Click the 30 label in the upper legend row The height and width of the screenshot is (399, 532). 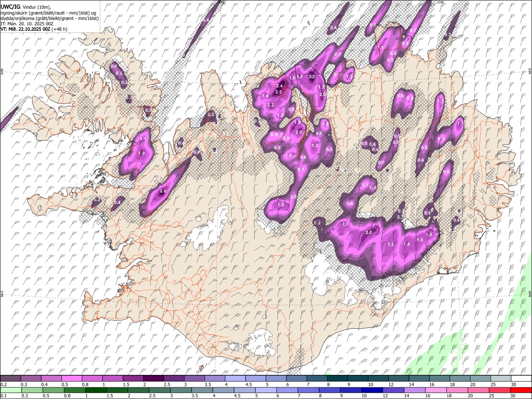point(513,384)
